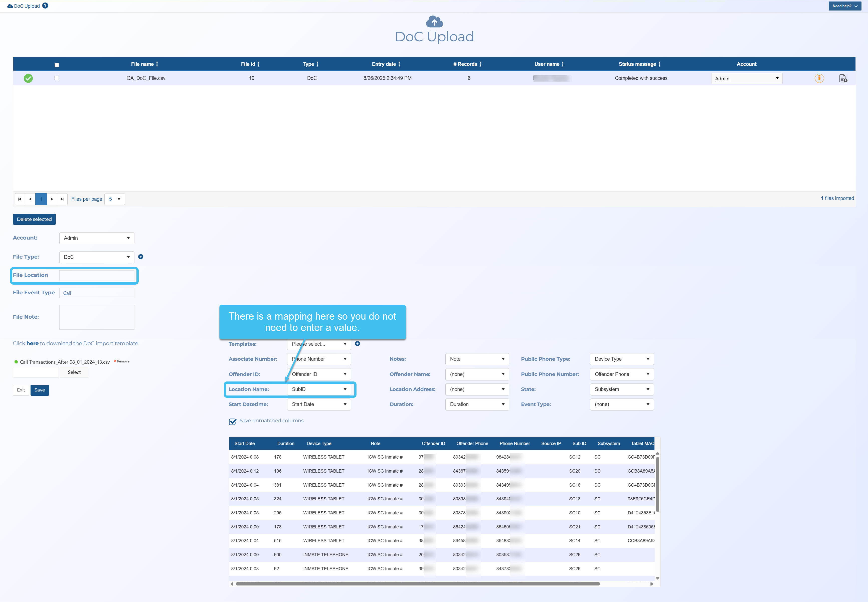This screenshot has height=602, width=868.
Task: Uncheck Save unmatched columns
Action: click(x=233, y=421)
